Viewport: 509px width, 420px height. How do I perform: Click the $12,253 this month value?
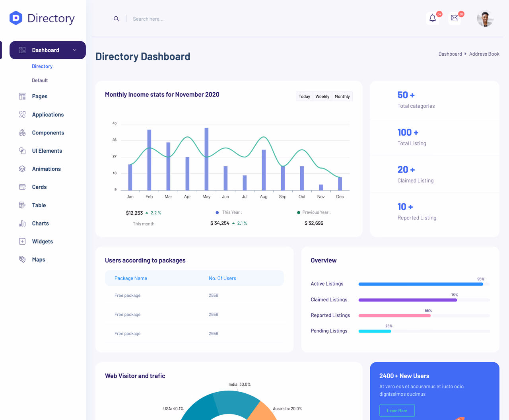(x=134, y=213)
